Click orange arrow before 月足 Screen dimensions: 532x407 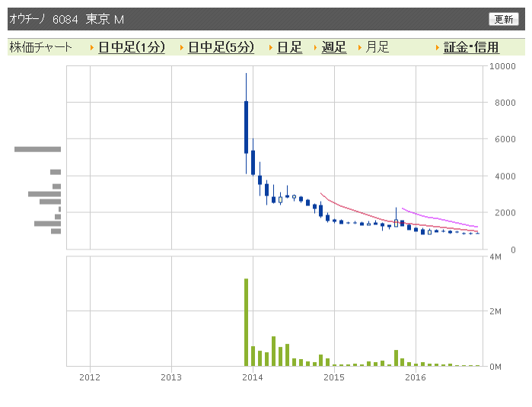[x=360, y=48]
